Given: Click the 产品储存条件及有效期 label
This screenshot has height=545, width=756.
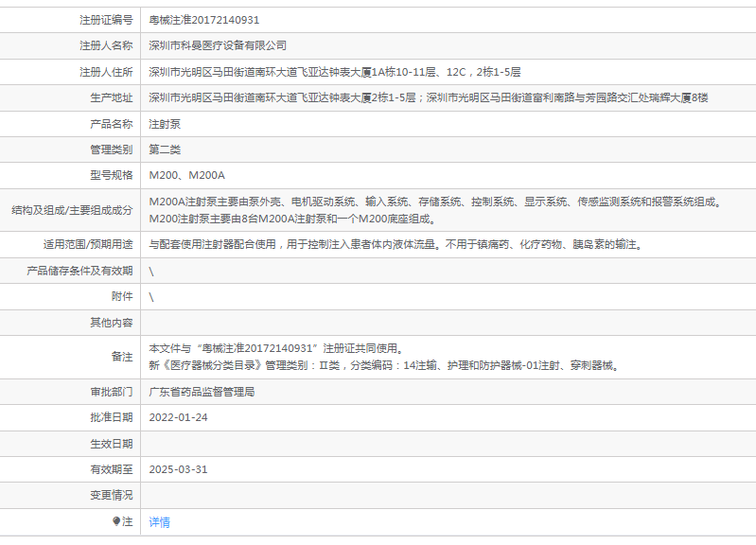Looking at the screenshot, I should tap(79, 271).
